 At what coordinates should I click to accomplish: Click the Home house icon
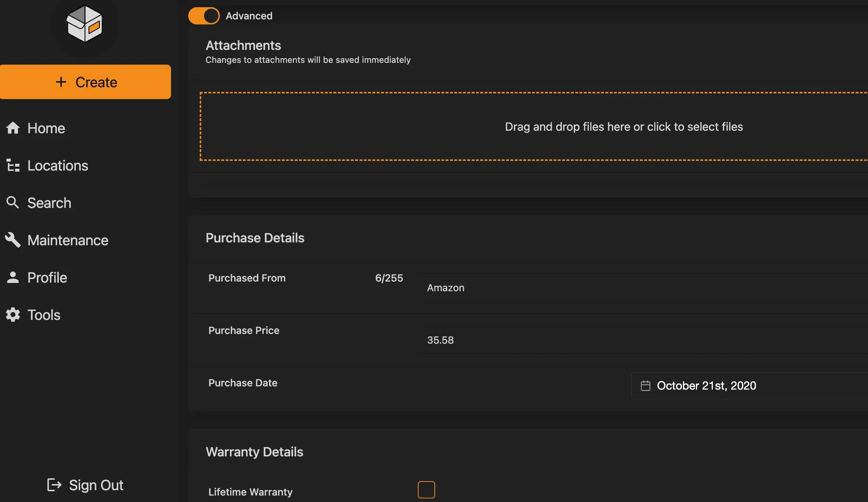[x=13, y=128]
